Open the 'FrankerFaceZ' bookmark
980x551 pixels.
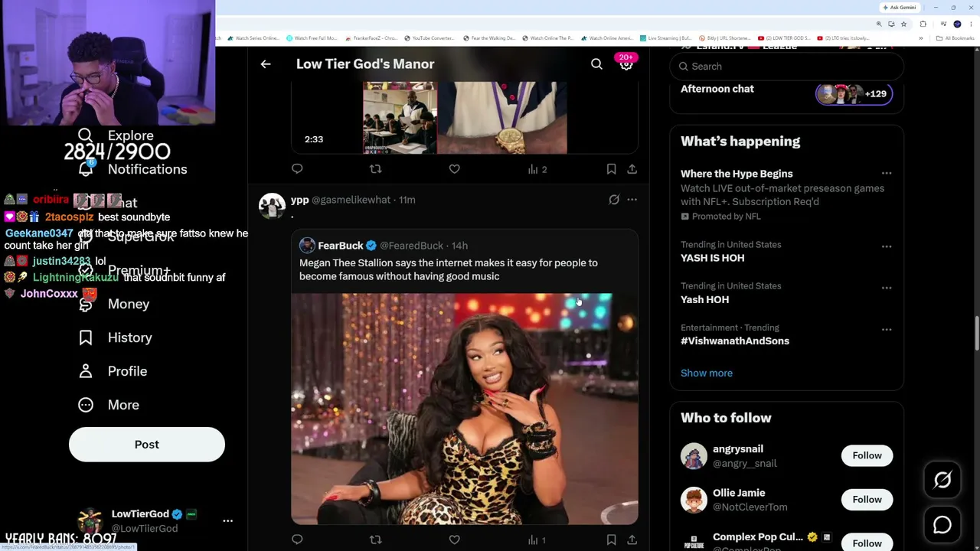[371, 38]
